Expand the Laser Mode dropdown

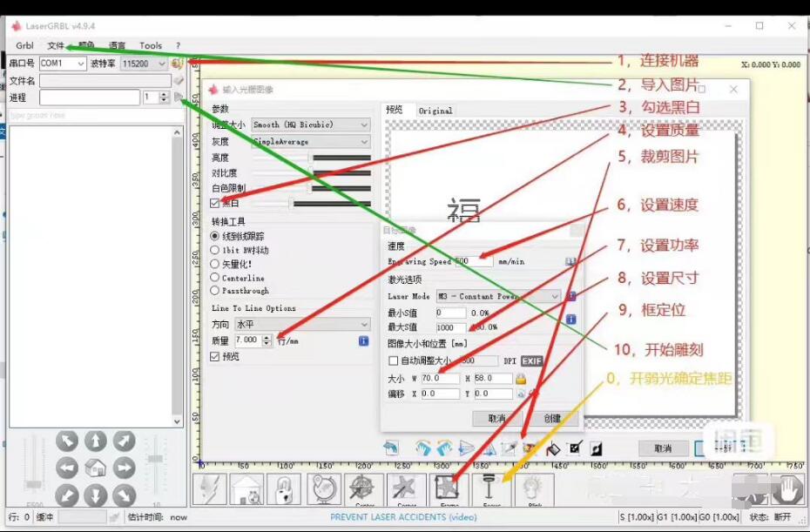[x=498, y=296]
